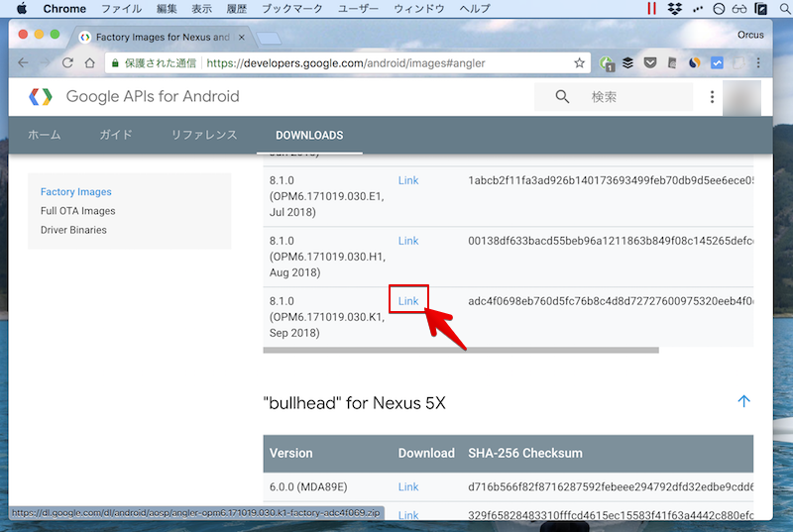
Task: Select checksum starting with 00138df633ba
Action: pos(611,241)
